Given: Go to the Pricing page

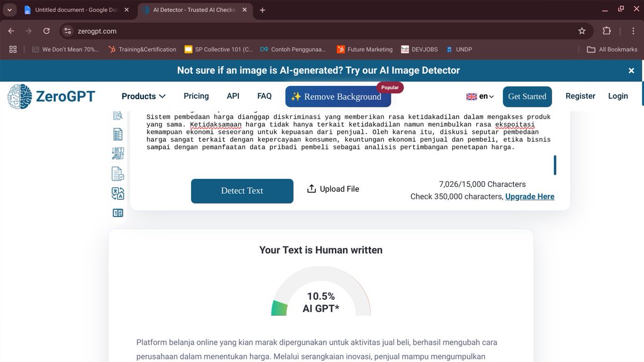Looking at the screenshot, I should pos(196,96).
